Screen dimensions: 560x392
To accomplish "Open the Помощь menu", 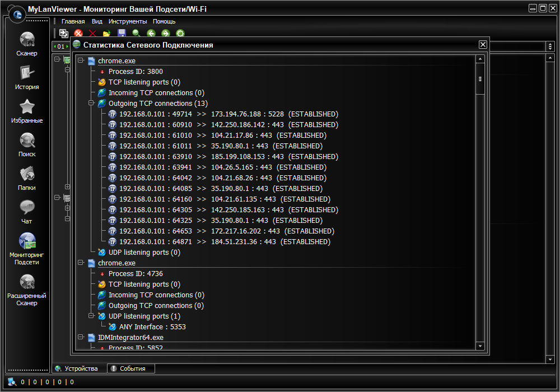I will (x=164, y=21).
